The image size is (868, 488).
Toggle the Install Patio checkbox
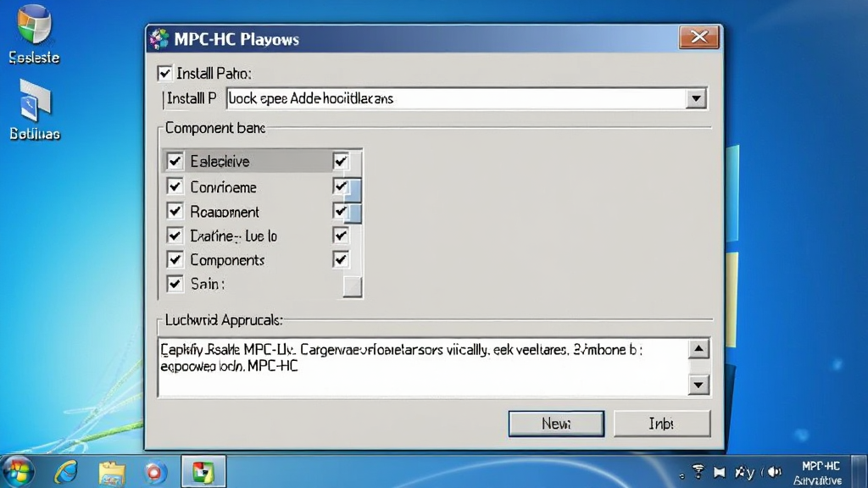(x=164, y=73)
